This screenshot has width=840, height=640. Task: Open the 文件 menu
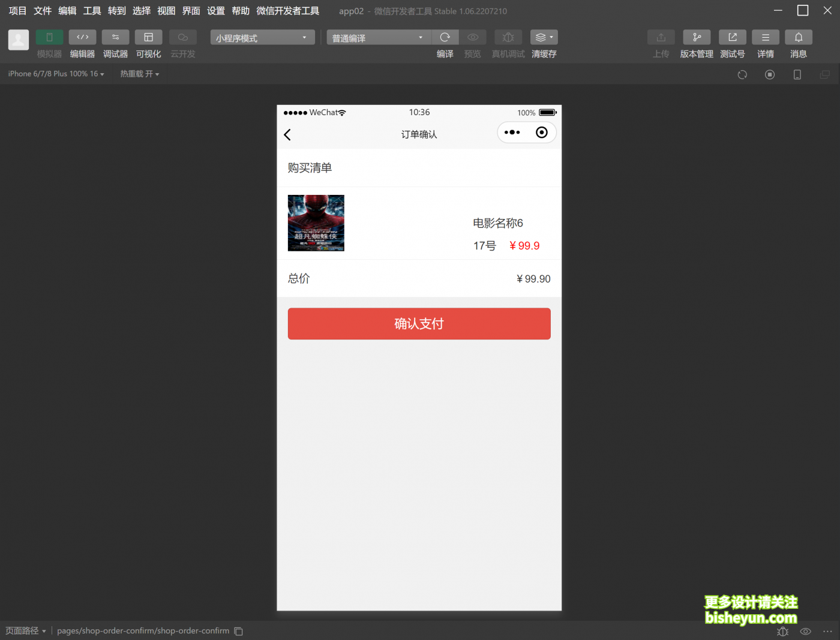pyautogui.click(x=43, y=11)
